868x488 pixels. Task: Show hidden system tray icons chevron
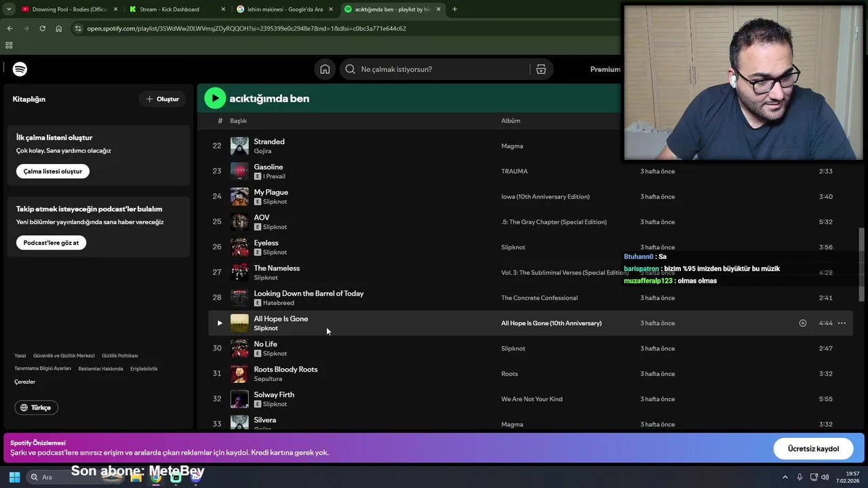tap(785, 477)
